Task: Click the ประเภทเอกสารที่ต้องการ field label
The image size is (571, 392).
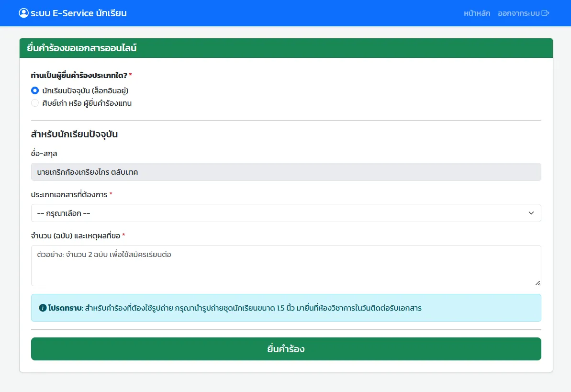Action: coord(69,194)
